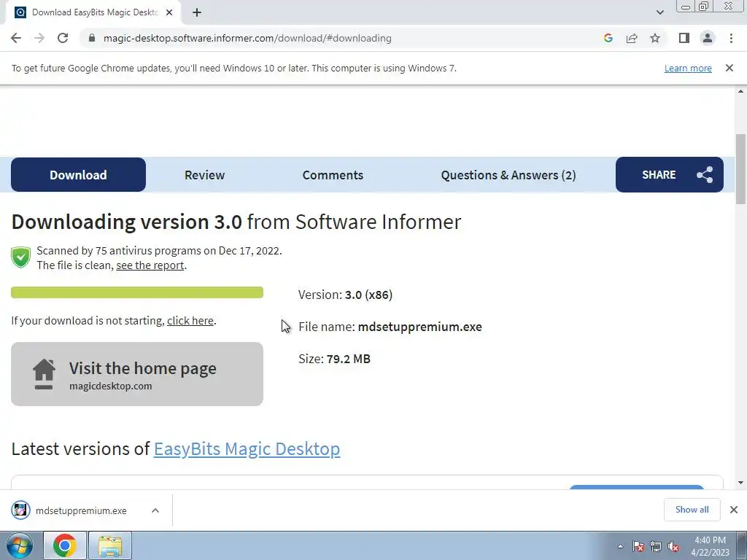Click the browser forward arrow

pos(39,38)
